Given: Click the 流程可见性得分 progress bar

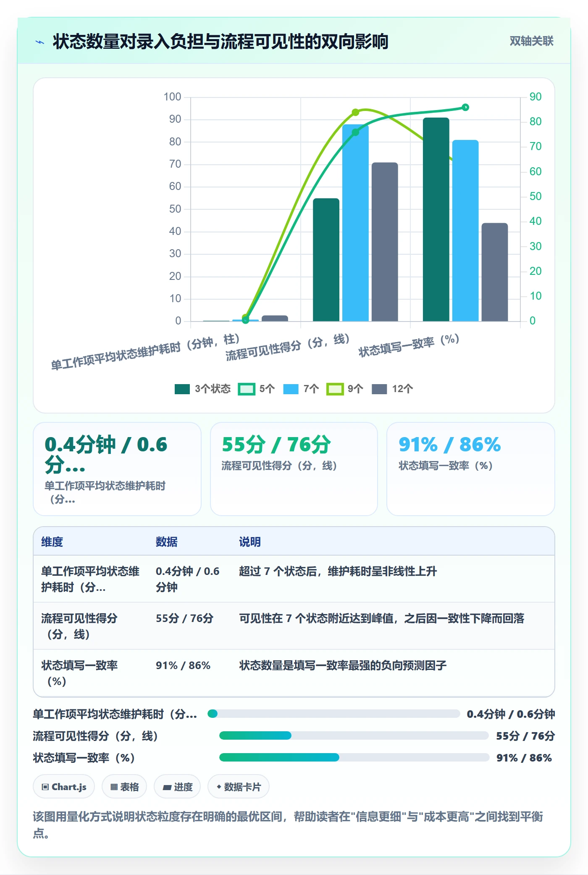Looking at the screenshot, I should coord(354,735).
